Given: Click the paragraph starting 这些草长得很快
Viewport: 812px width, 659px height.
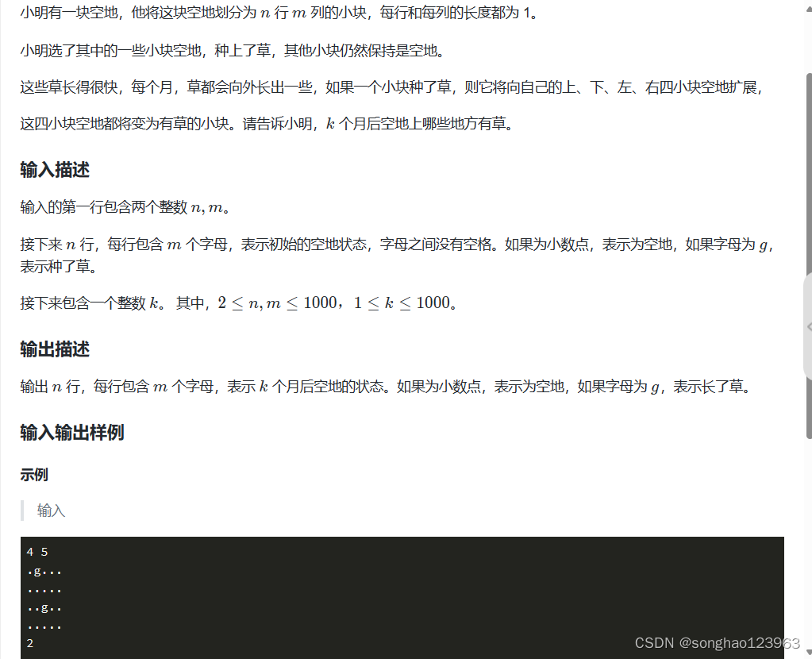Looking at the screenshot, I should [x=391, y=87].
